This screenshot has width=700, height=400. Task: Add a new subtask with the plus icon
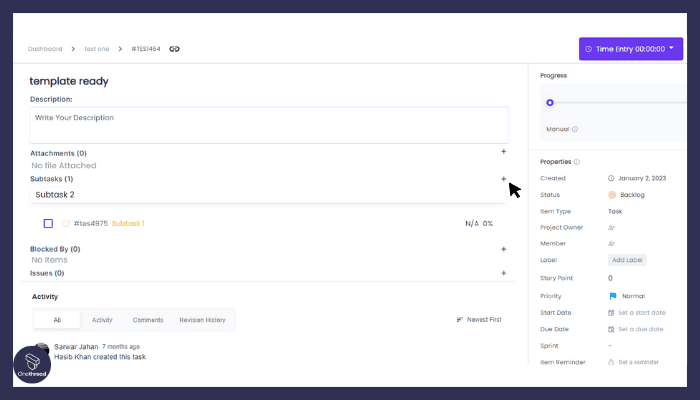504,179
